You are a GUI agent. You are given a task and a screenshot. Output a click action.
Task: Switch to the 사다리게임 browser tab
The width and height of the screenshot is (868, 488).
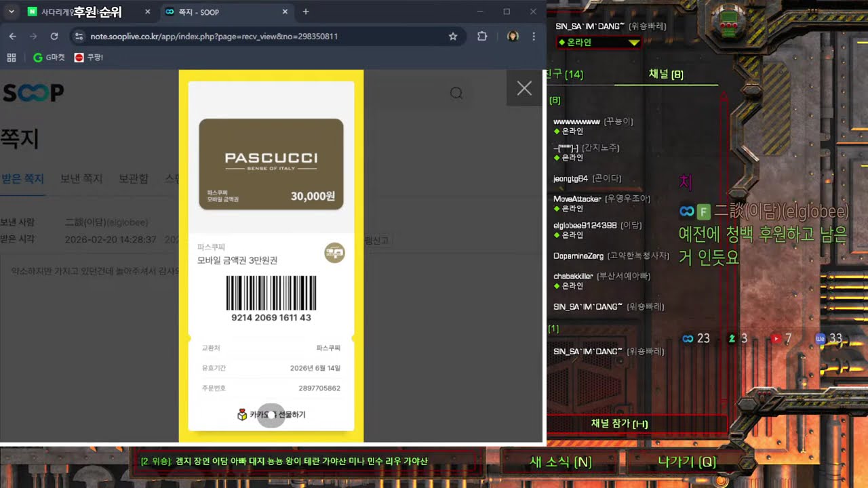[x=89, y=12]
